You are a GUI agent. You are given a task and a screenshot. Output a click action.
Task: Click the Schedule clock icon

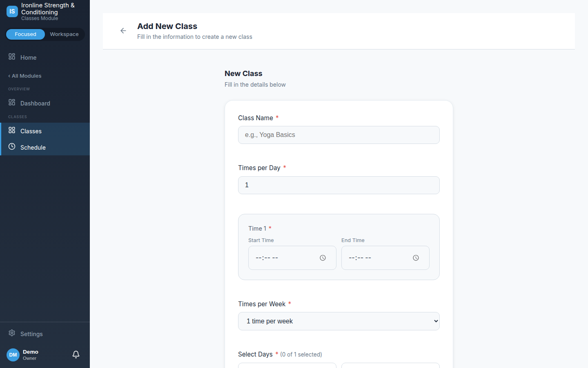[x=12, y=147]
